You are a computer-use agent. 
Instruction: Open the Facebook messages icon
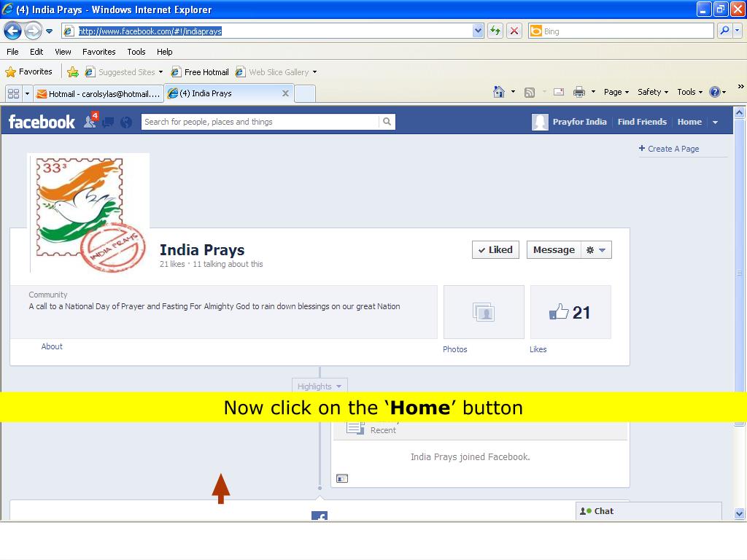[x=108, y=122]
